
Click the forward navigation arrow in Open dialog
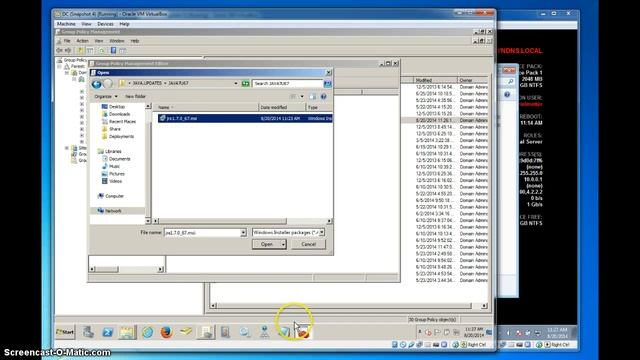[x=108, y=84]
